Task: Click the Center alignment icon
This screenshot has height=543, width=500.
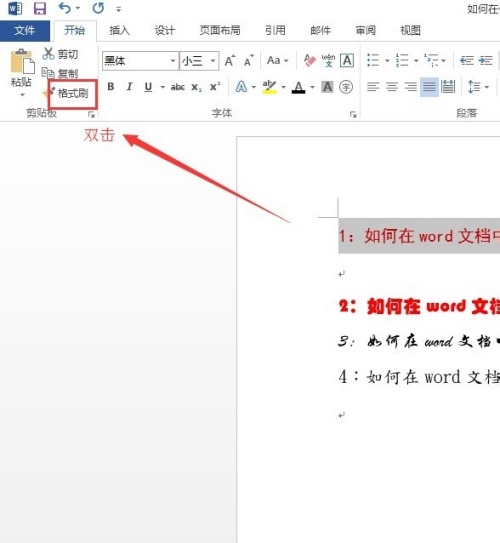Action: coord(392,87)
